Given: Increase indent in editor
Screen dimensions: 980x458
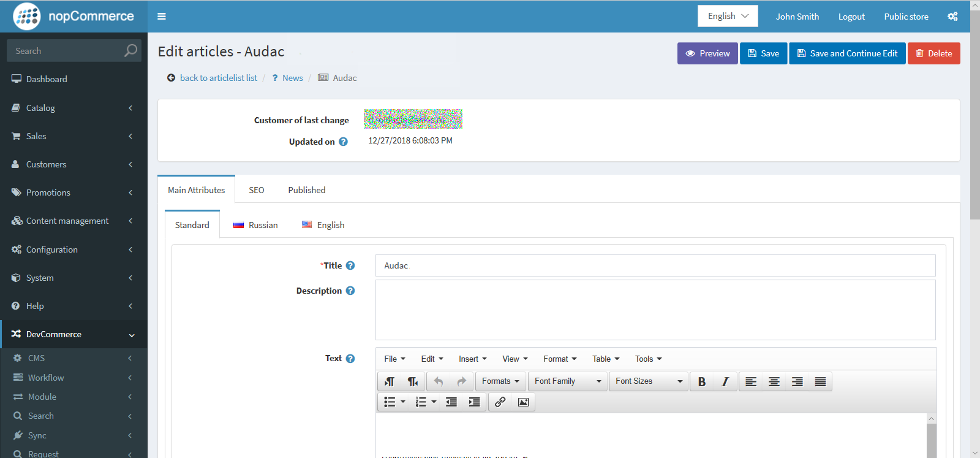Looking at the screenshot, I should click(x=474, y=402).
